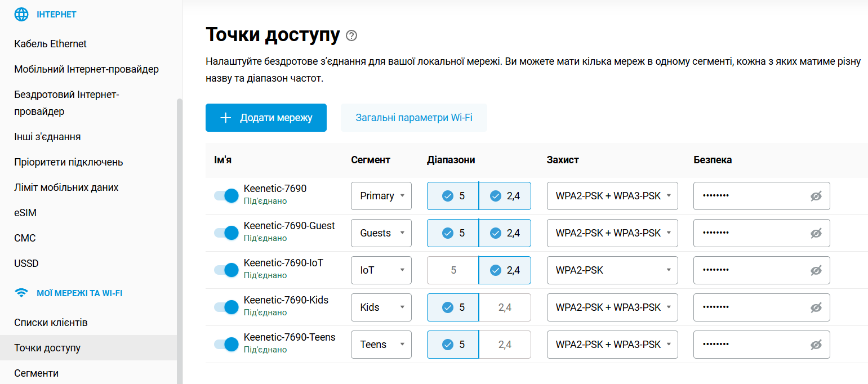
Task: Reveal password for Keenetic-7690 network
Action: pyautogui.click(x=816, y=196)
